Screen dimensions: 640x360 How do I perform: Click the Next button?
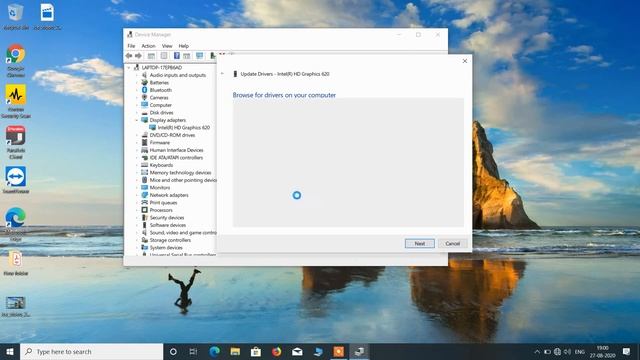[x=420, y=243]
